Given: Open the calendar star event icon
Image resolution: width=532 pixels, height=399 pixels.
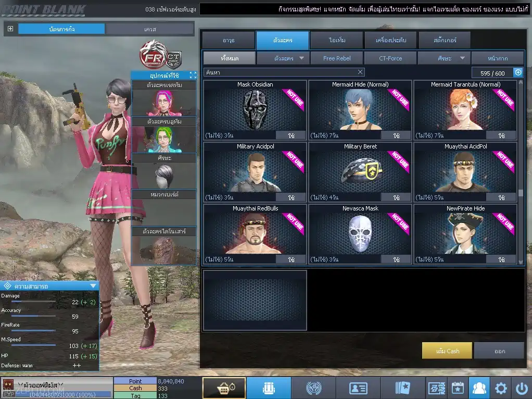Looking at the screenshot, I should click(x=458, y=388).
